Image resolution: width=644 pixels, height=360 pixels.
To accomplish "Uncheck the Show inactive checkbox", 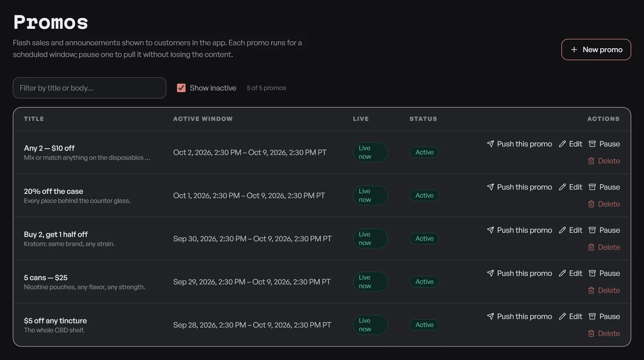I will (x=181, y=88).
